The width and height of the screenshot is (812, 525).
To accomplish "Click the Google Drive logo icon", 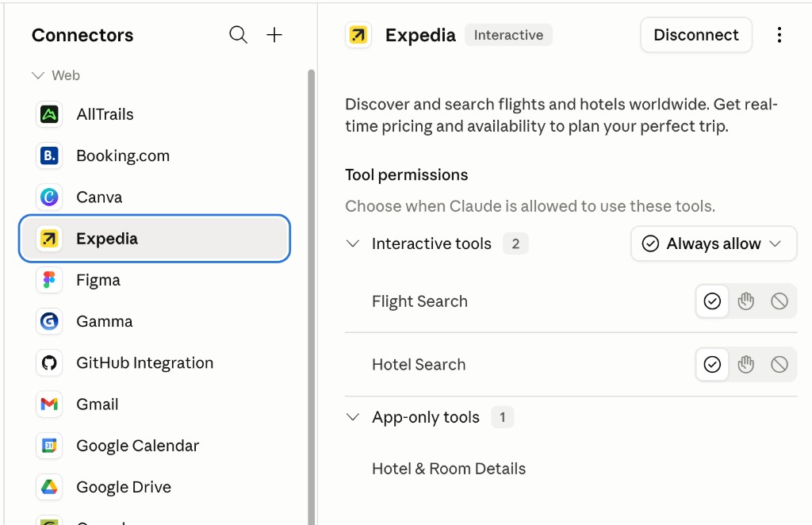I will coord(49,487).
